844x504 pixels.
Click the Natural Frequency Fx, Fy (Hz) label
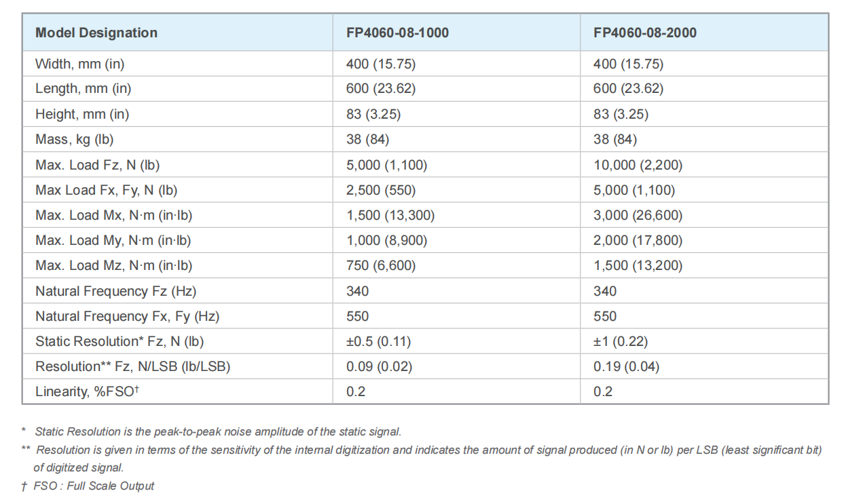[x=128, y=317]
